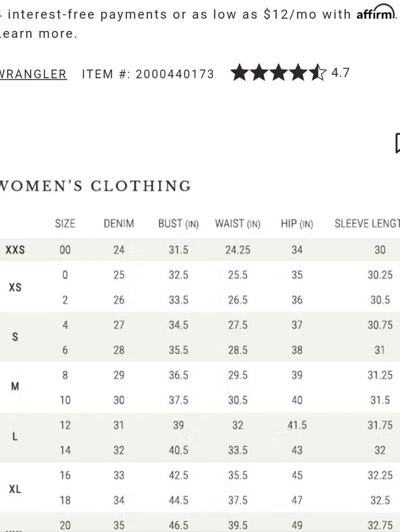Click the Learn more link
Screen dimensions: 400x532
[38, 34]
